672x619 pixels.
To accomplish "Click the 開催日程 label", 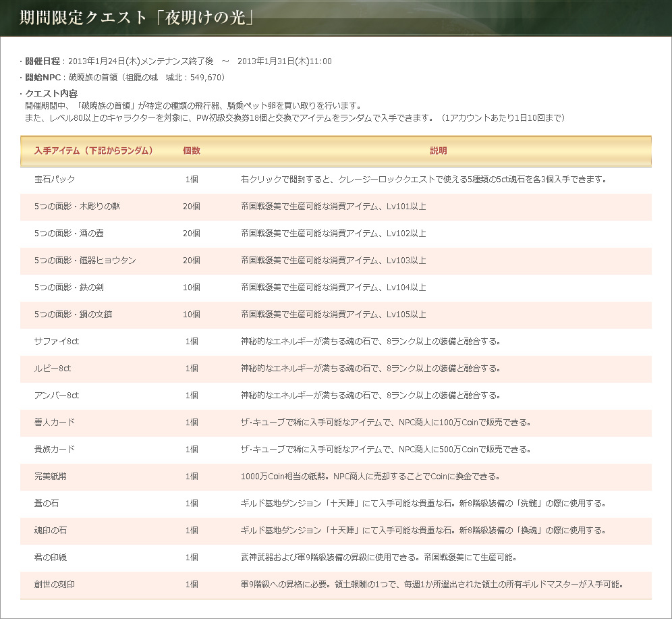I will pos(43,61).
